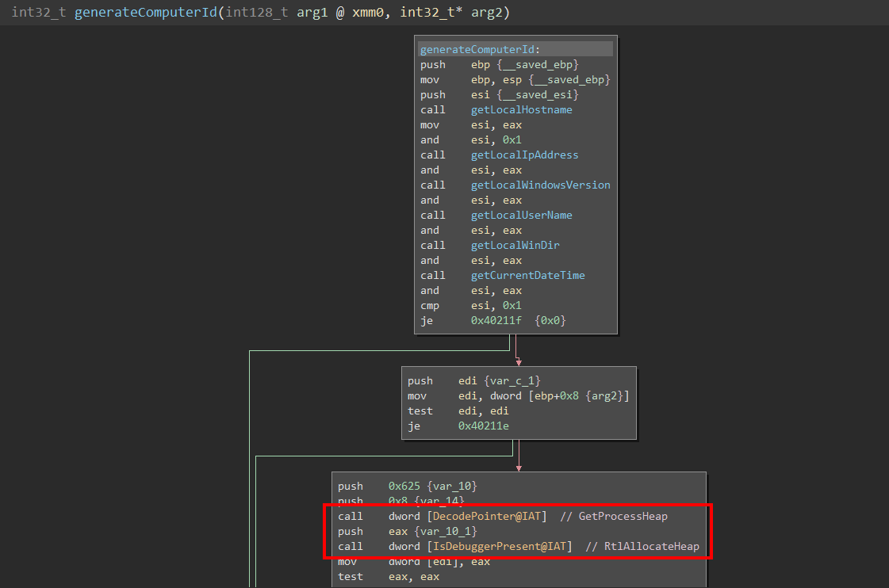Click the '// RtlAllocateHeap' comment

[642, 546]
